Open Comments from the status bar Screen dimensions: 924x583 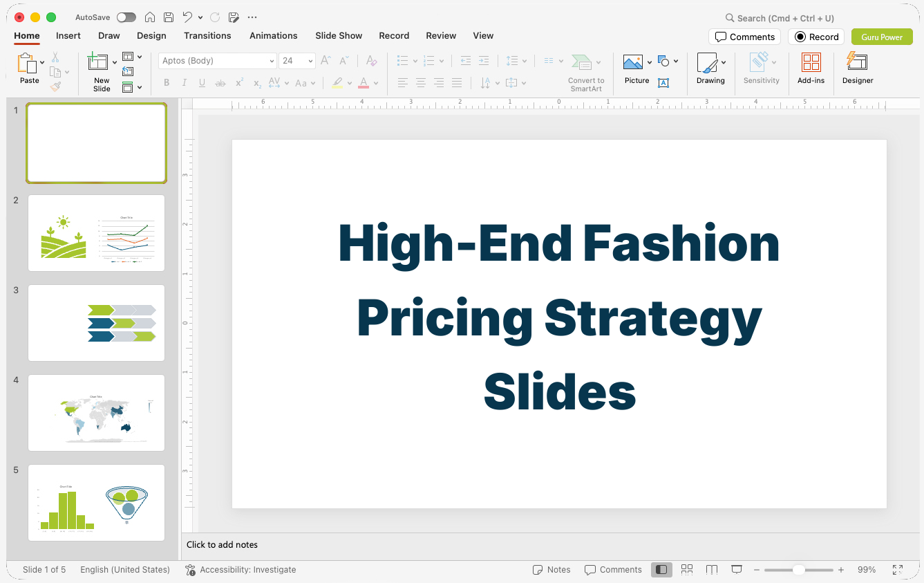[x=613, y=570]
